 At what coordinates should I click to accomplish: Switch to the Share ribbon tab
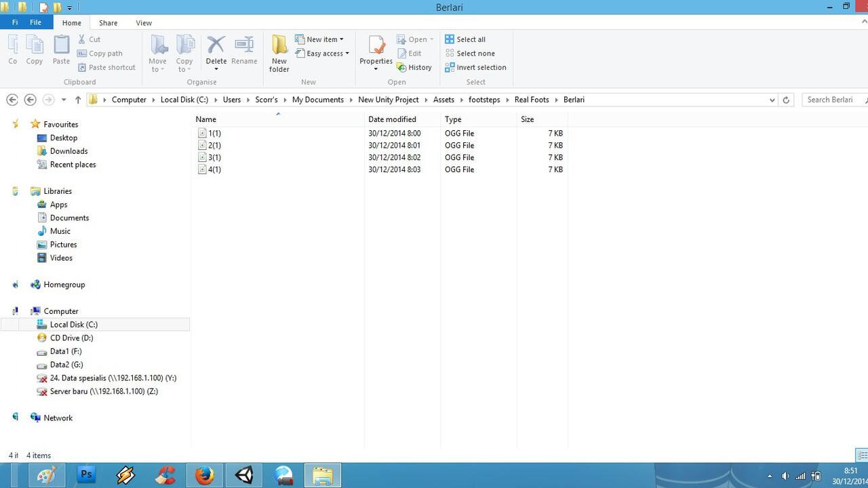108,23
